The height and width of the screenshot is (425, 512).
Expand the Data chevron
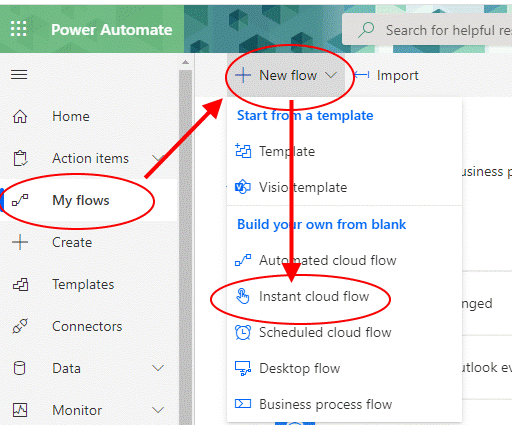pyautogui.click(x=158, y=368)
